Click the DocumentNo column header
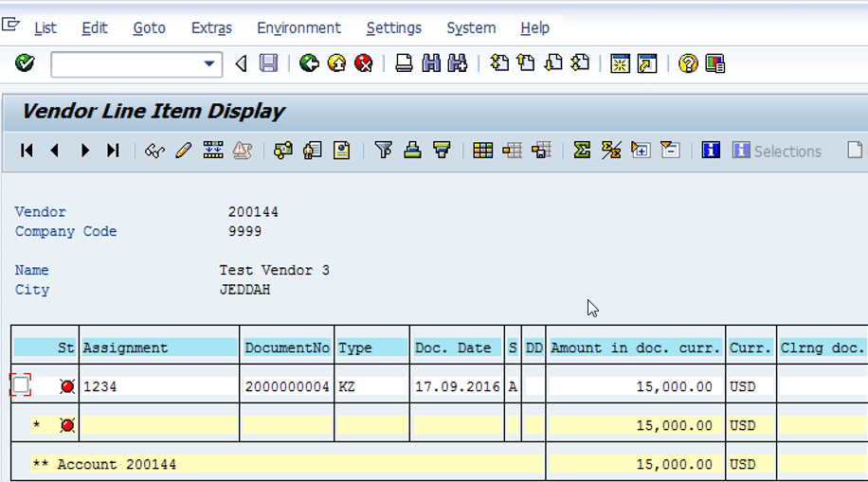 pyautogui.click(x=287, y=348)
